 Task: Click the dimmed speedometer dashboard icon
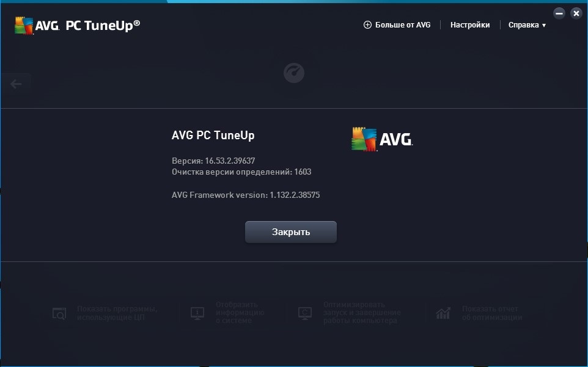[x=294, y=73]
